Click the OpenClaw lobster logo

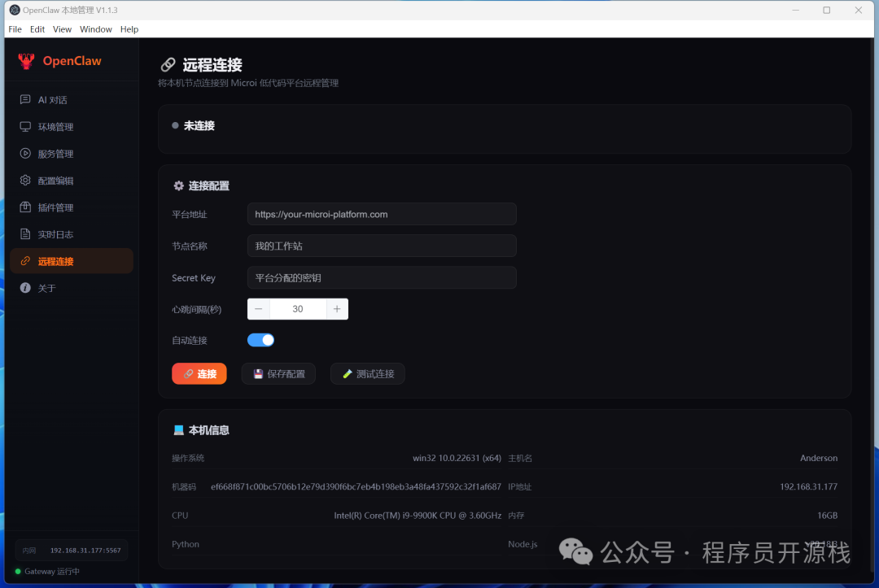click(26, 60)
